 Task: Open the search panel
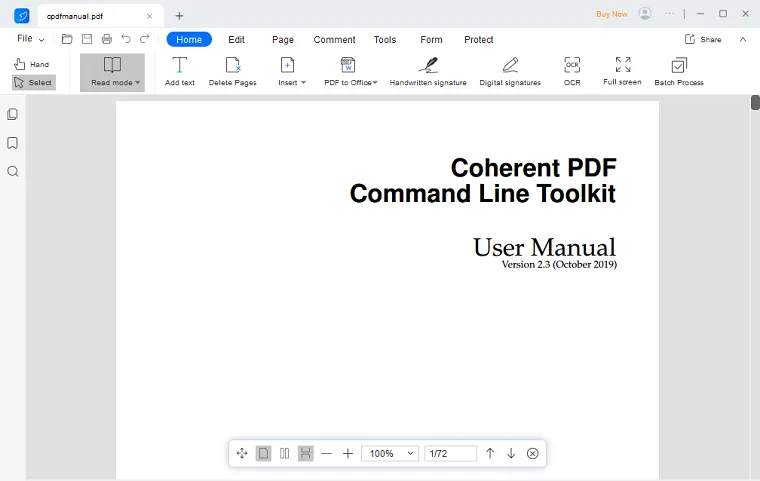[13, 171]
